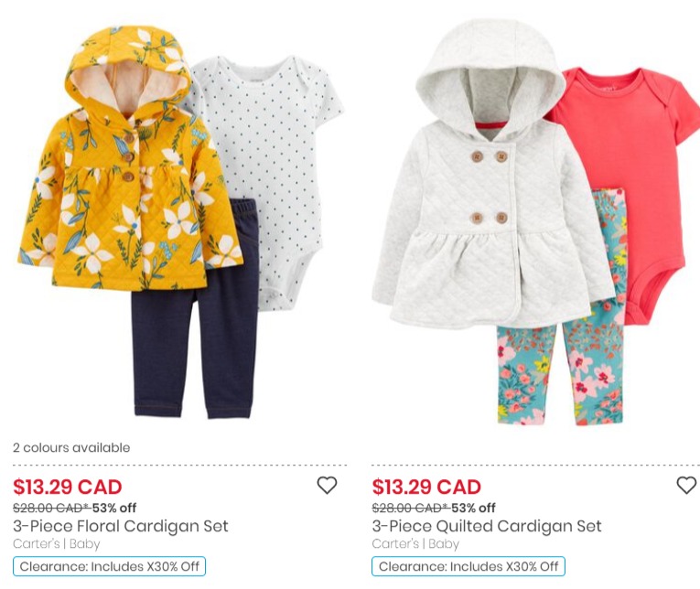The width and height of the screenshot is (700, 589).
Task: Favorite the 3-Piece Quilted Cardigan Set heart
Action: click(686, 485)
